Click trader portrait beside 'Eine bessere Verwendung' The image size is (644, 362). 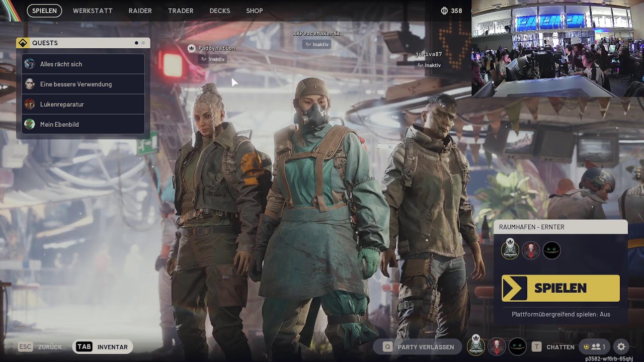[30, 84]
